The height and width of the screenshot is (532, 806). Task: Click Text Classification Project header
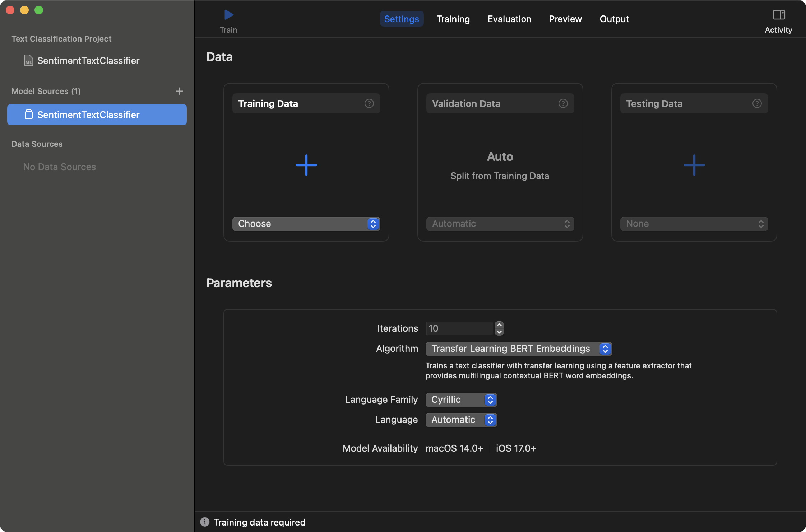61,39
